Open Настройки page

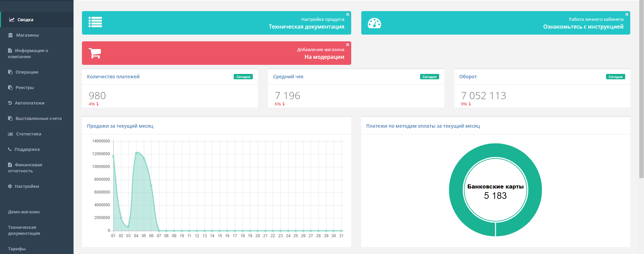[x=37, y=186]
